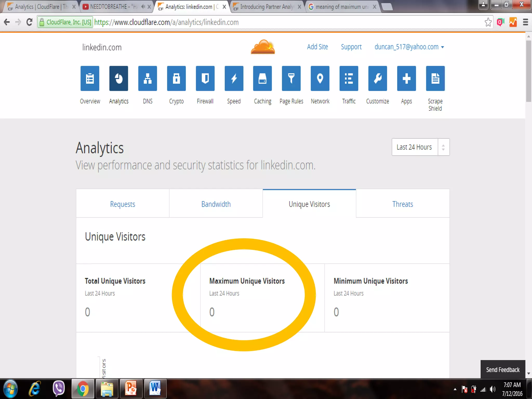Open the Caching drive icon
532x399 pixels.
click(x=263, y=78)
